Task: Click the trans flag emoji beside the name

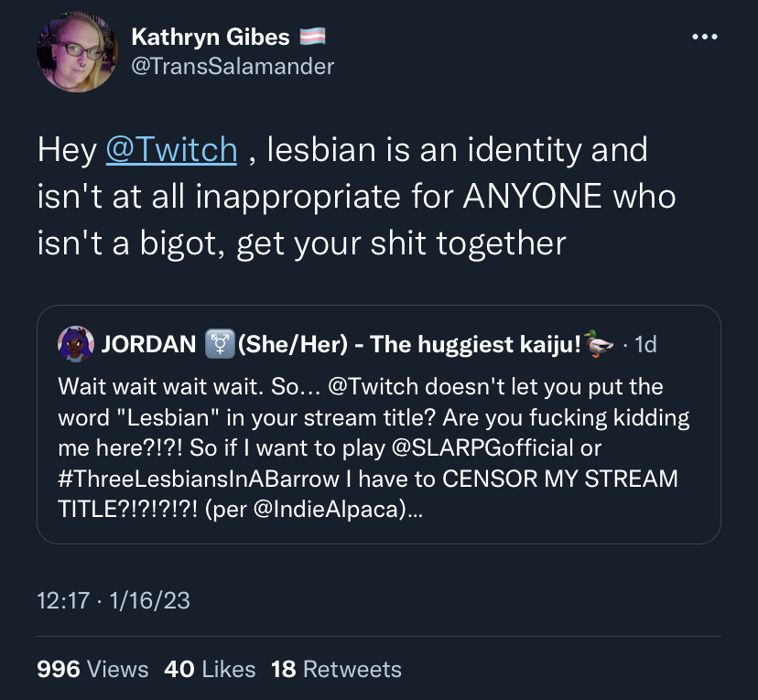Action: click(312, 37)
